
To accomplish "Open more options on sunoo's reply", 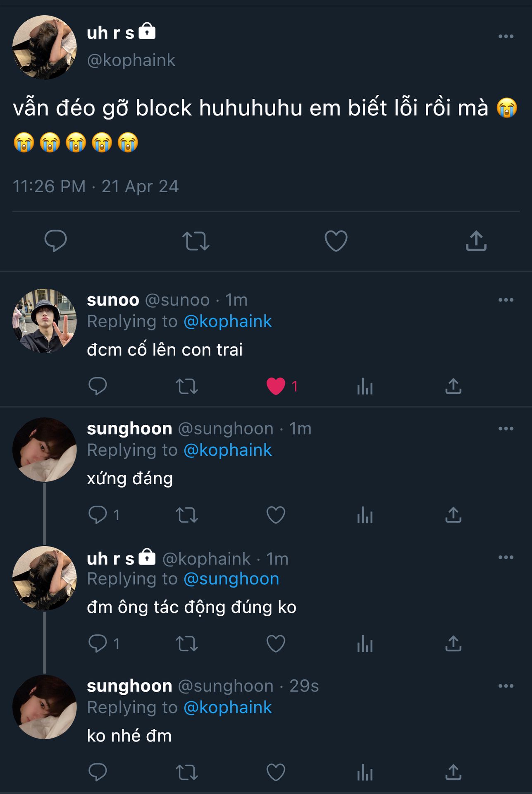I will pyautogui.click(x=506, y=300).
